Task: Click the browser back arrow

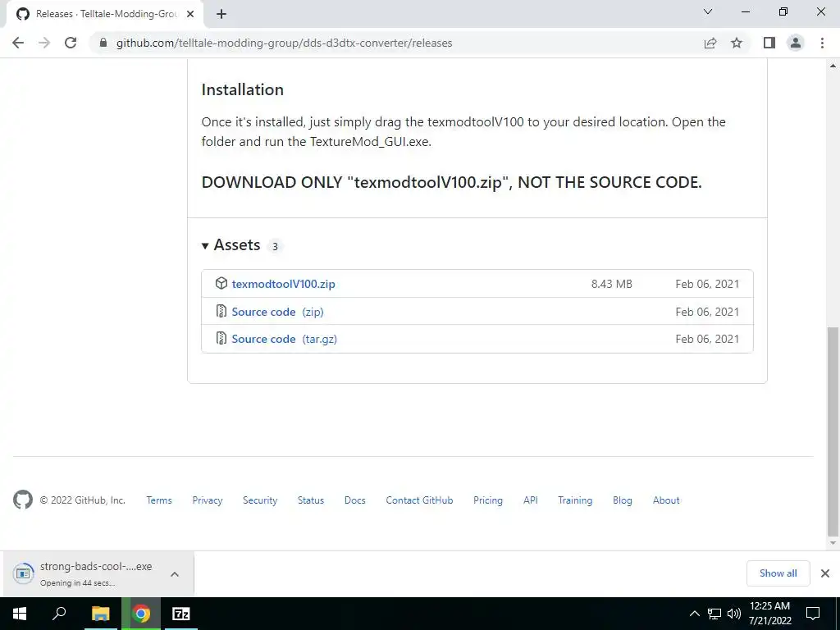Action: click(18, 43)
